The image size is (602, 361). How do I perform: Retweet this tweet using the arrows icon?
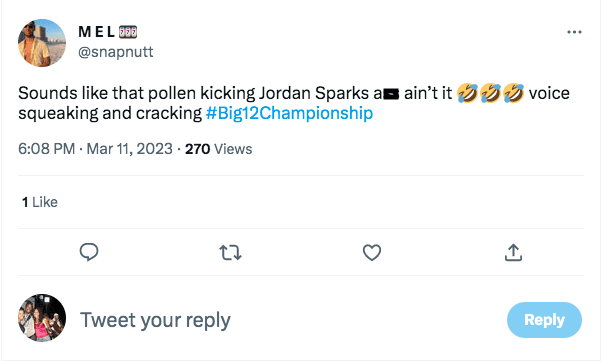[x=230, y=253]
